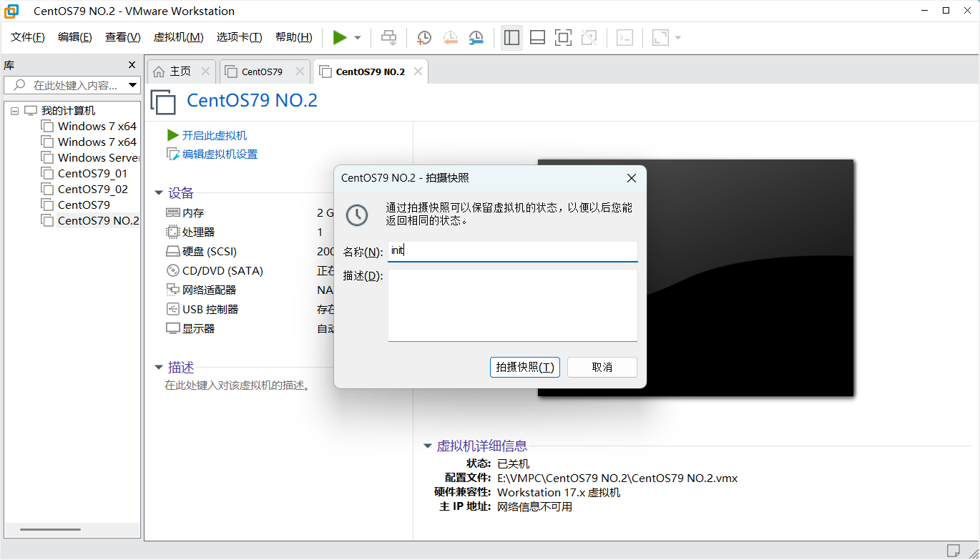This screenshot has width=980, height=560.
Task: Open the power options dropdown arrow
Action: pos(358,38)
